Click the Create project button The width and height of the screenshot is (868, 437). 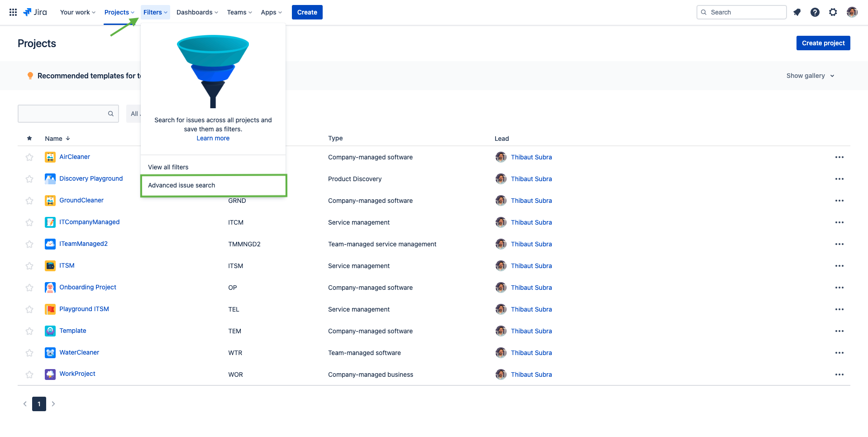(823, 43)
